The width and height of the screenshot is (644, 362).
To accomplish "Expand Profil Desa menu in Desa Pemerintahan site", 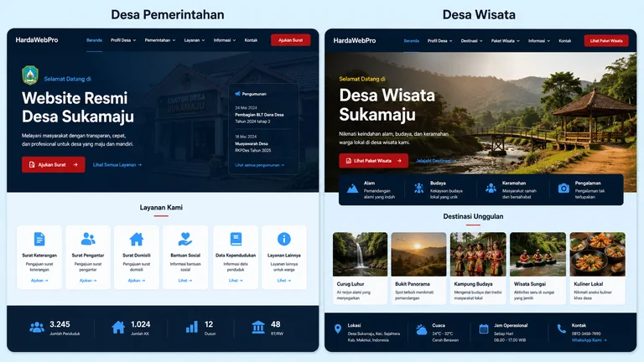I will coord(123,40).
